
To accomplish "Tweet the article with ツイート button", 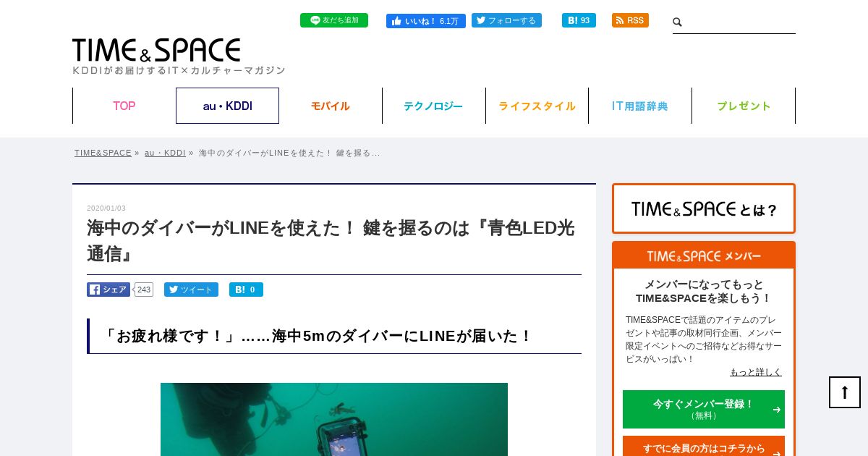I will click(x=191, y=290).
